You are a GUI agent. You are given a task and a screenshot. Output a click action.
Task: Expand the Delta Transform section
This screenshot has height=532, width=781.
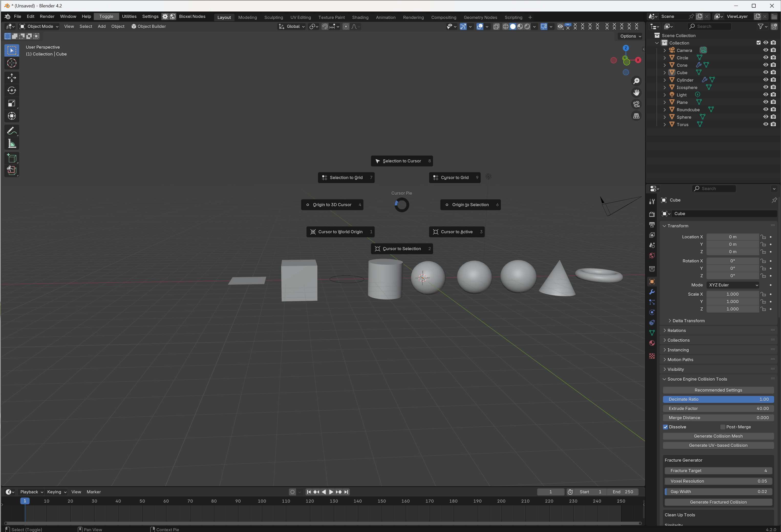pyautogui.click(x=688, y=320)
